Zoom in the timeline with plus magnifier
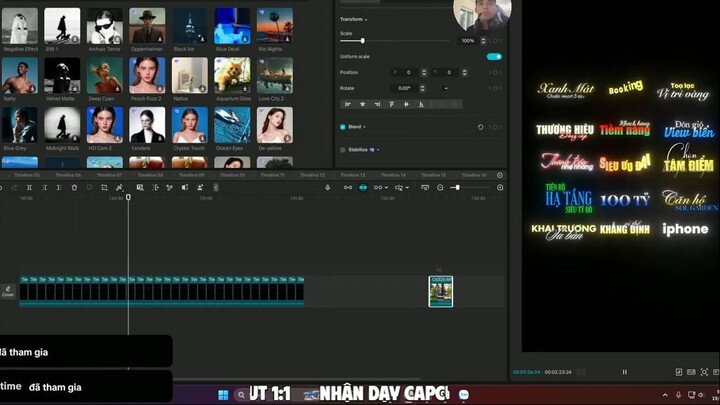Screen dimensions: 720x405 tap(500, 187)
